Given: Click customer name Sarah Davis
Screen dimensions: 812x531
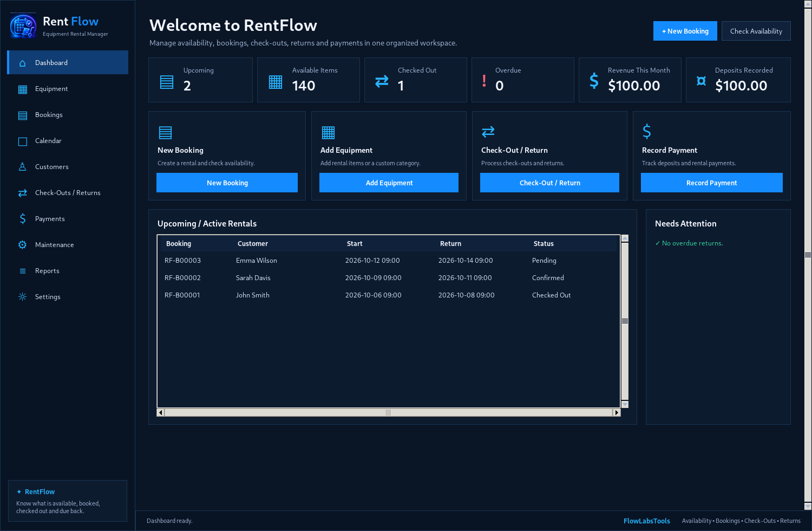Looking at the screenshot, I should click(253, 278).
